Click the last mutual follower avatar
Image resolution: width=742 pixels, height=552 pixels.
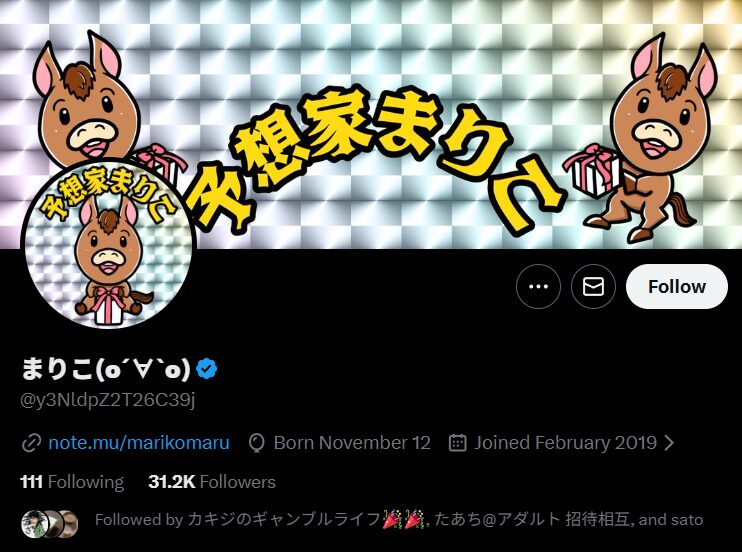(x=68, y=524)
